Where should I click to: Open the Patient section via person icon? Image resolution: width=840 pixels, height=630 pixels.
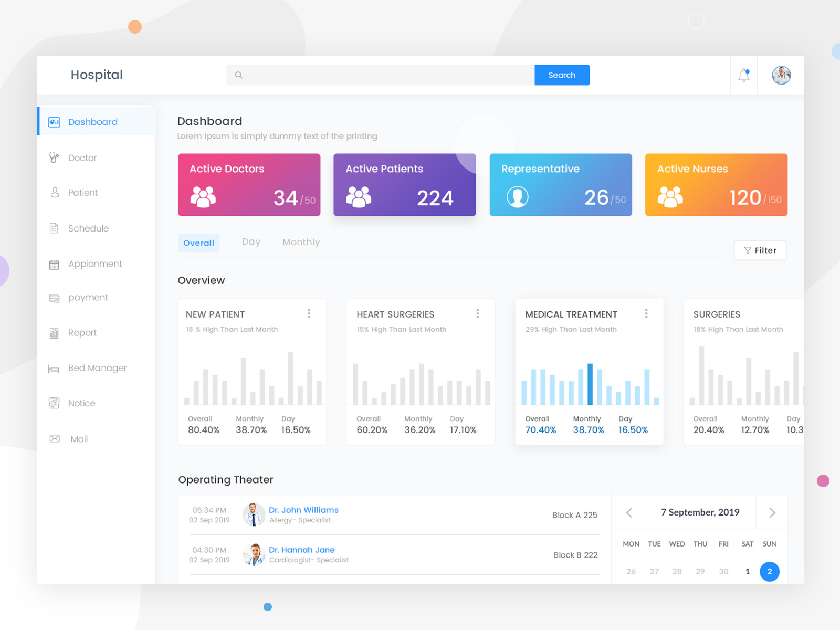click(x=54, y=193)
